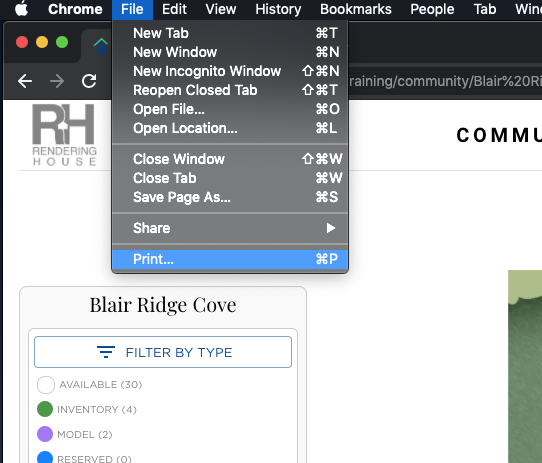
Task: Reload the page with the refresh icon
Action: click(89, 81)
